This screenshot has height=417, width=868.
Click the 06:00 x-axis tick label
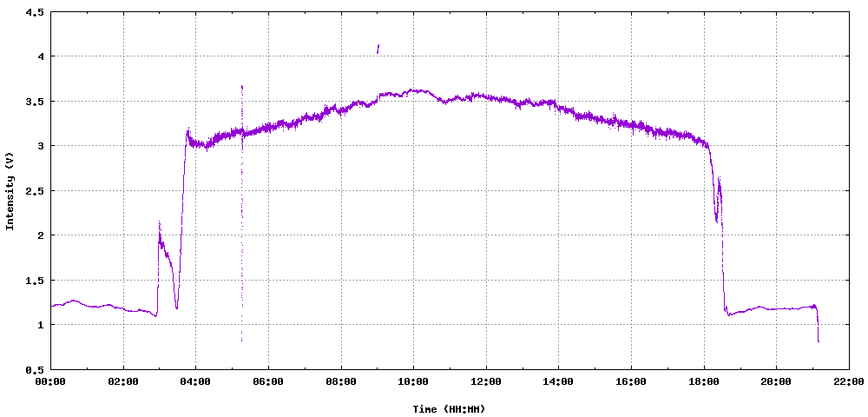(x=268, y=381)
